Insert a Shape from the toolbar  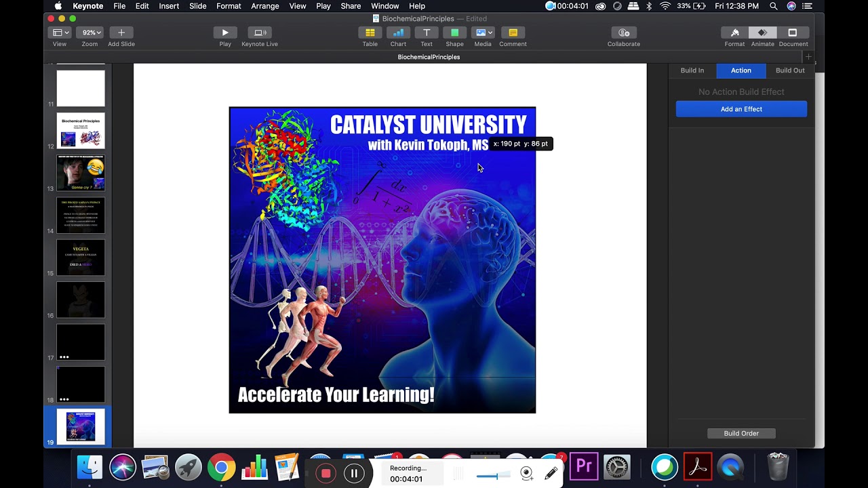[x=455, y=33]
